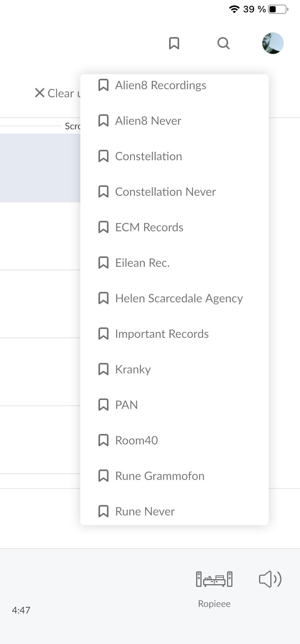Click the bookmark icon beside Room40
This screenshot has height=644, width=300.
(103, 441)
